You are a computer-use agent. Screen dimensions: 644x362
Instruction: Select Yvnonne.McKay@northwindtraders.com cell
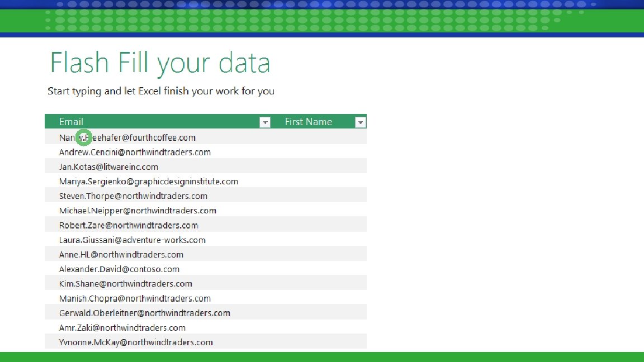tap(158, 342)
